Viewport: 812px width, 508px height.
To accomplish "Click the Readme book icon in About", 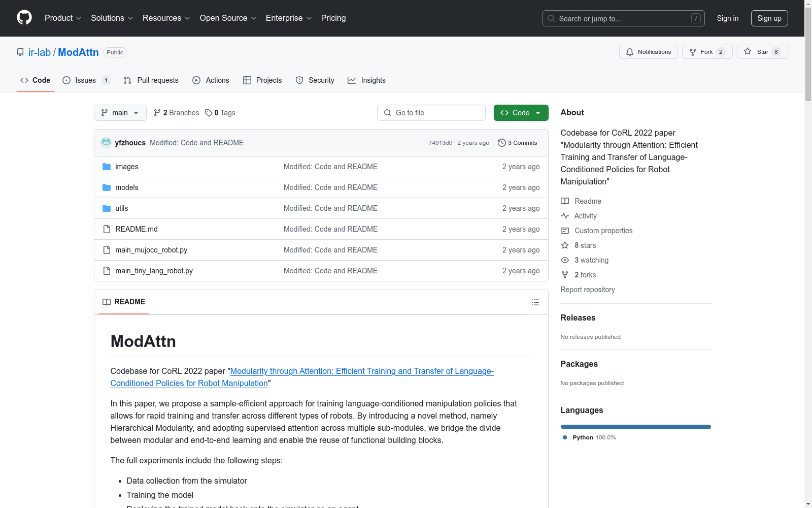I will pyautogui.click(x=565, y=201).
